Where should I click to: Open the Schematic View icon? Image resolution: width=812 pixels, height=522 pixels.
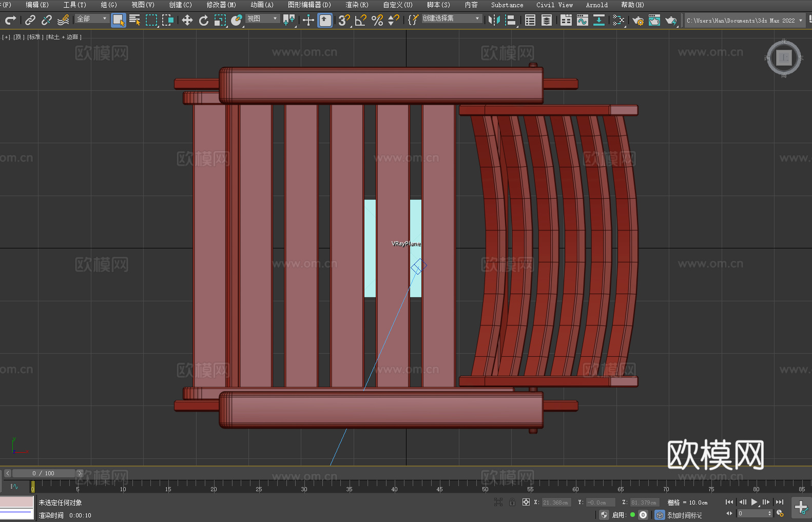618,20
